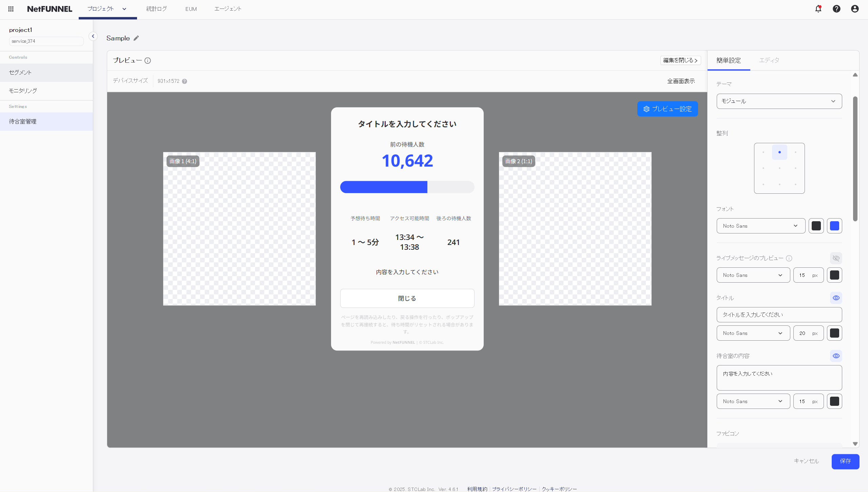This screenshot has height=492, width=868.
Task: Click the info icon beside プレビュー
Action: (x=148, y=61)
